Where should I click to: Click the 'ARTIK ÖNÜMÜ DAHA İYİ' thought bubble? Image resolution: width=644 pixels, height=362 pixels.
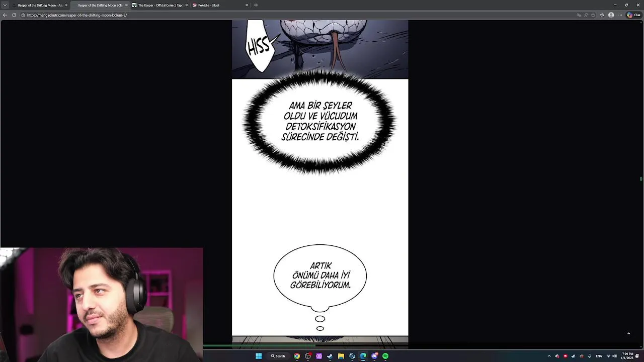pos(320,276)
